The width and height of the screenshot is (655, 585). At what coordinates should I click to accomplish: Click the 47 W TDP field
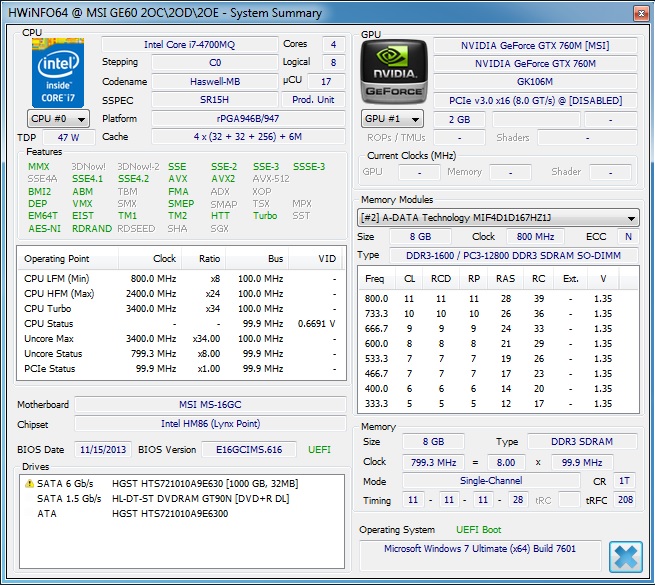(x=69, y=137)
